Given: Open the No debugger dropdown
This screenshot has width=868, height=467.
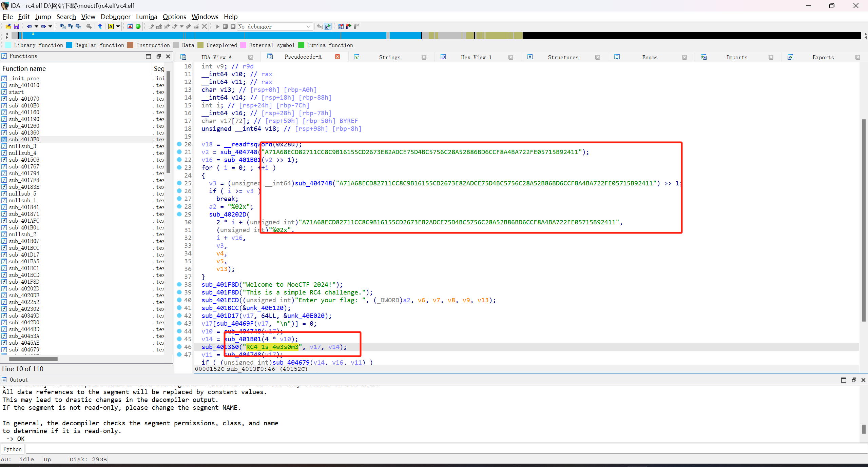Looking at the screenshot, I should click(x=274, y=26).
